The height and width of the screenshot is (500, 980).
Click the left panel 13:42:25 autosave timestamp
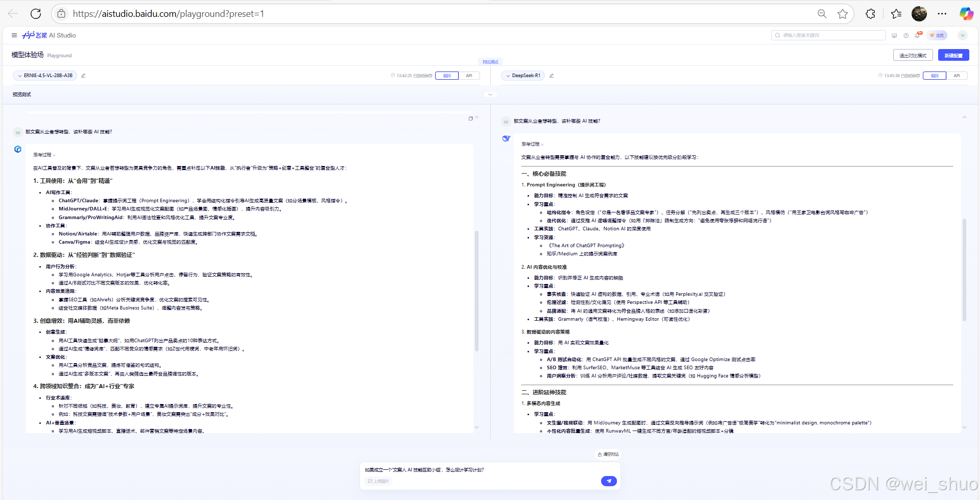click(412, 76)
